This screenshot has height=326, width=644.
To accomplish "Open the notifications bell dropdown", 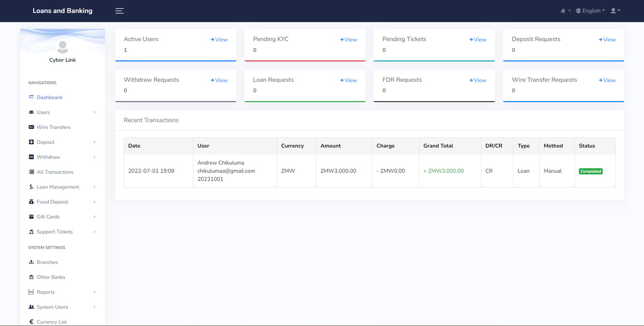I will 565,11.
